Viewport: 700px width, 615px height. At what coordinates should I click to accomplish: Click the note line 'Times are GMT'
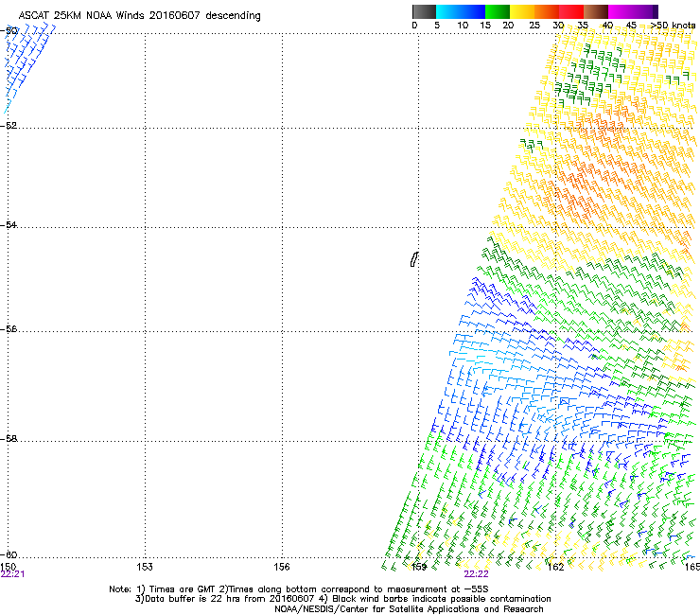tap(182, 589)
